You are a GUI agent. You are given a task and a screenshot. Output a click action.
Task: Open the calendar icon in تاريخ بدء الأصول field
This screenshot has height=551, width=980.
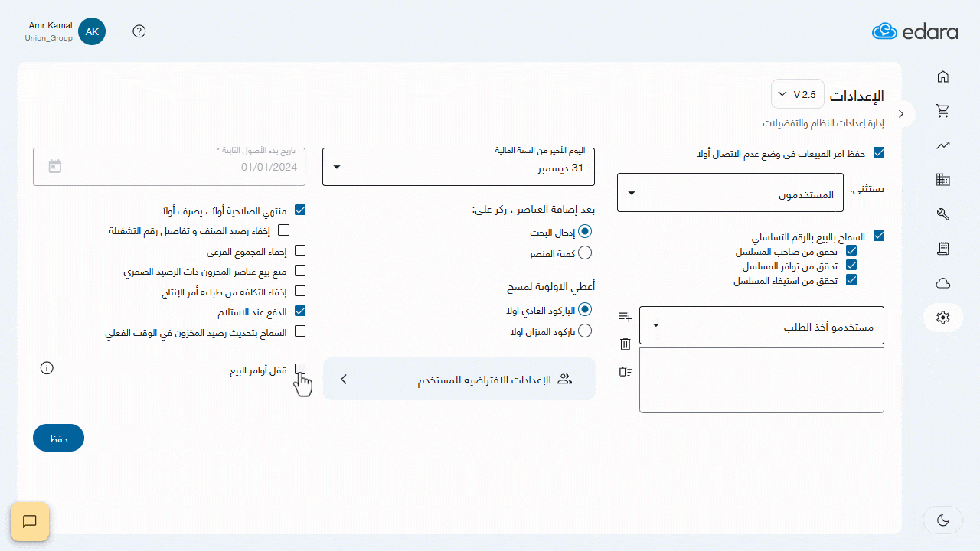coord(54,165)
